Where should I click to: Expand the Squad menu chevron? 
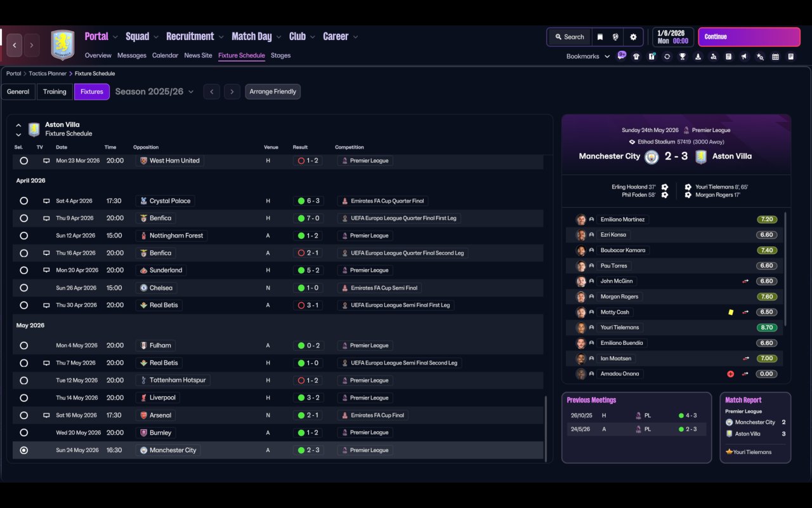[156, 37]
